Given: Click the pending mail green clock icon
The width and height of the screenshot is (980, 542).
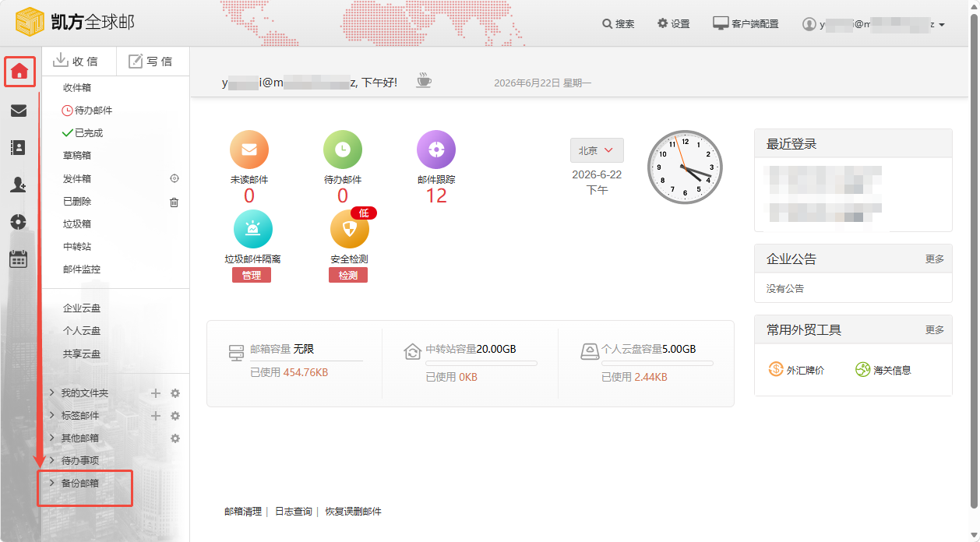Looking at the screenshot, I should (343, 150).
